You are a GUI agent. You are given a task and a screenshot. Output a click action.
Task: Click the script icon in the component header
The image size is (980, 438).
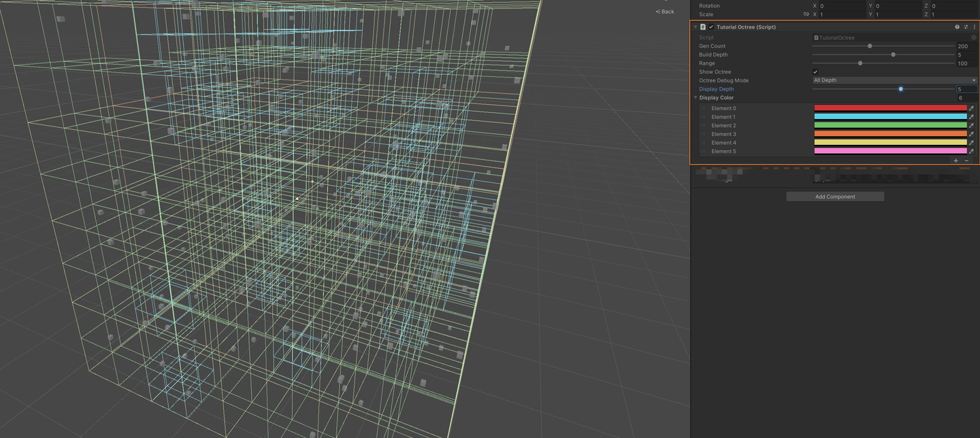coord(702,27)
